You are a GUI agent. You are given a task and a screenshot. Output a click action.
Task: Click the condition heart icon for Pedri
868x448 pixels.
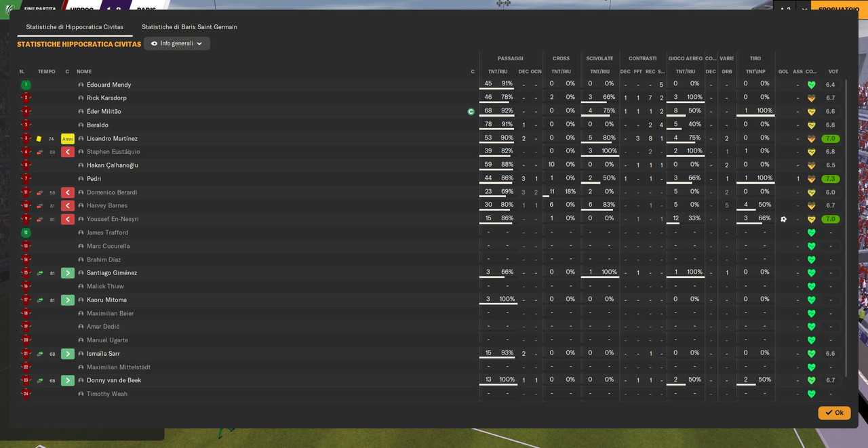tap(811, 179)
